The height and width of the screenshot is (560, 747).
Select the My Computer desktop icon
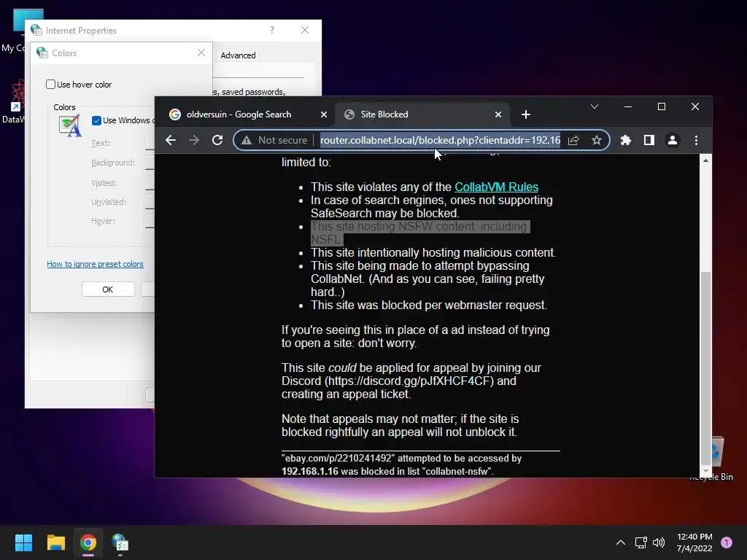click(x=17, y=31)
